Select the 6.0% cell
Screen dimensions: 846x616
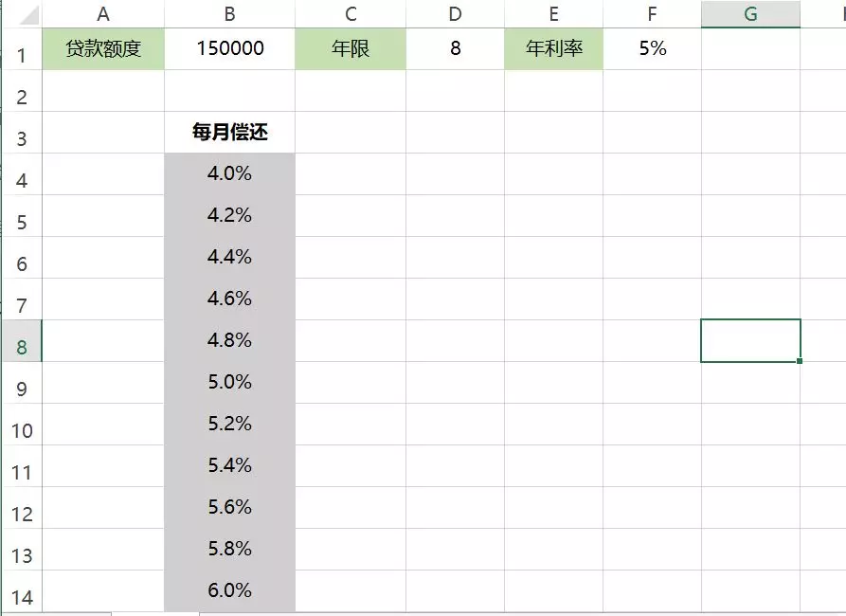point(230,590)
